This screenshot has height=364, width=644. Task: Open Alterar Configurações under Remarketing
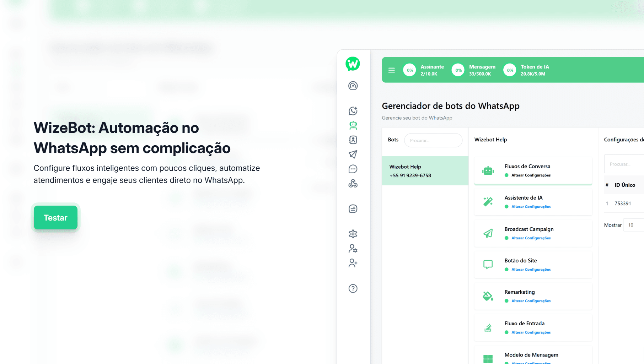tap(531, 301)
